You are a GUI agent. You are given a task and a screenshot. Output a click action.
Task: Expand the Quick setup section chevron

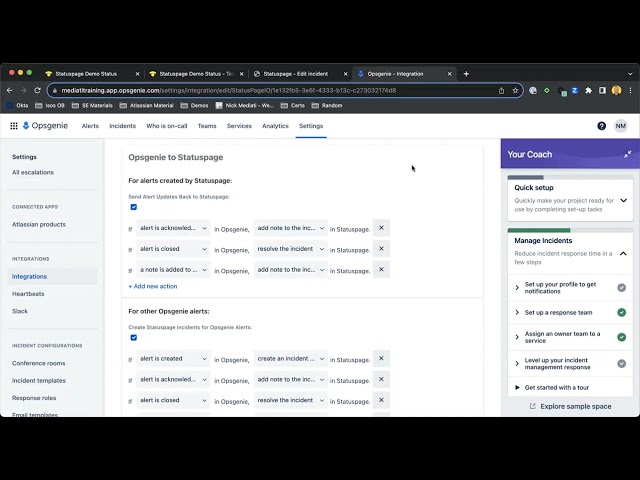[623, 200]
